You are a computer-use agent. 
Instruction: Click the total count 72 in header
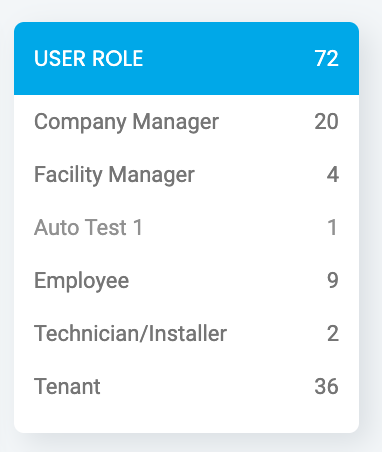click(x=326, y=58)
